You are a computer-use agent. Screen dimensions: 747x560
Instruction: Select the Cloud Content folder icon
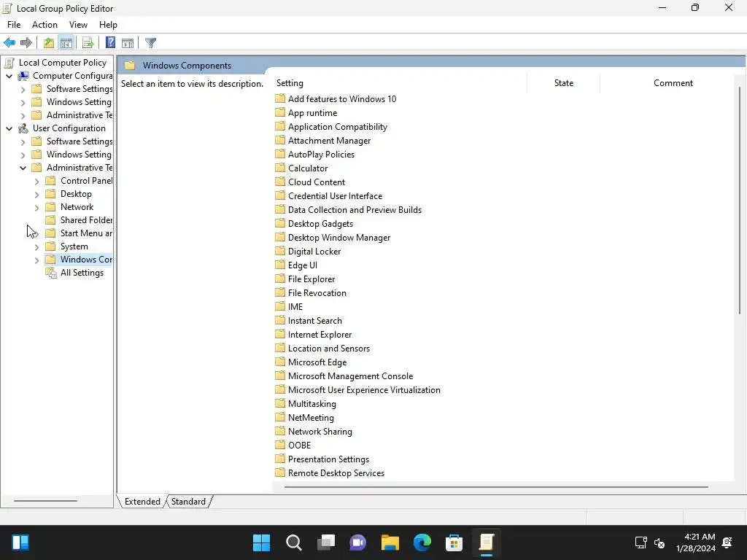pyautogui.click(x=280, y=182)
